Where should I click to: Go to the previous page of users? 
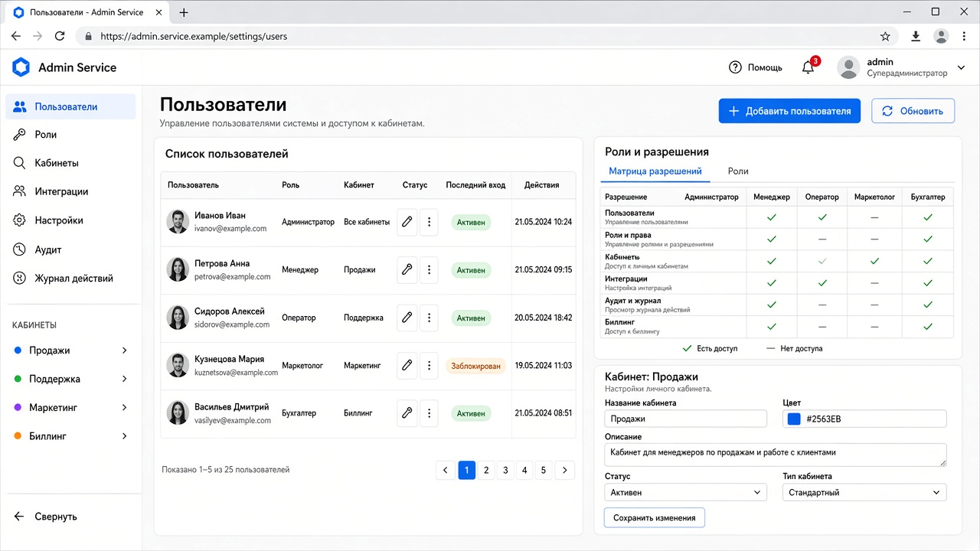tap(446, 471)
